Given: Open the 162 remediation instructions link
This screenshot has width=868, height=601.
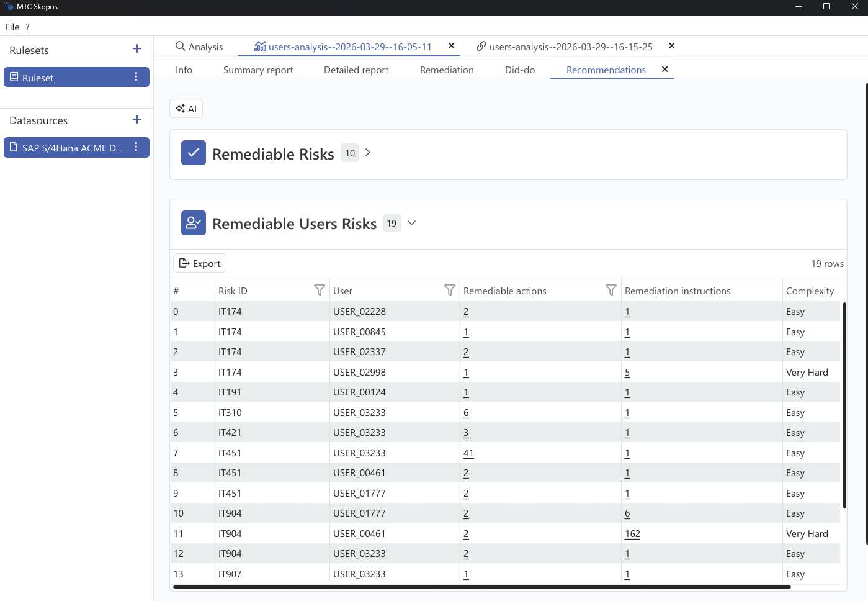Looking at the screenshot, I should coord(632,533).
